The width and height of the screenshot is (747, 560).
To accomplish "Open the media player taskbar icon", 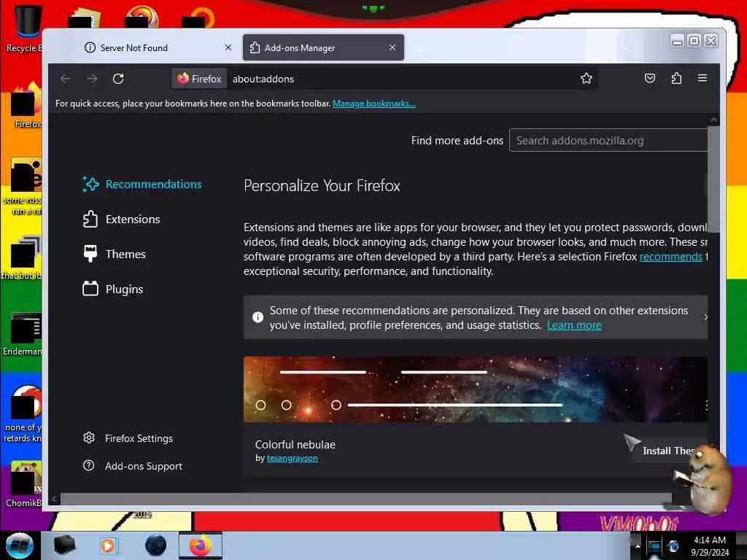I will [x=109, y=545].
